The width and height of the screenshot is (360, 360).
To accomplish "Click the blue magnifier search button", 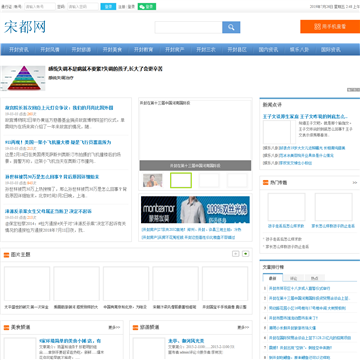I will pyautogui.click(x=231, y=27).
